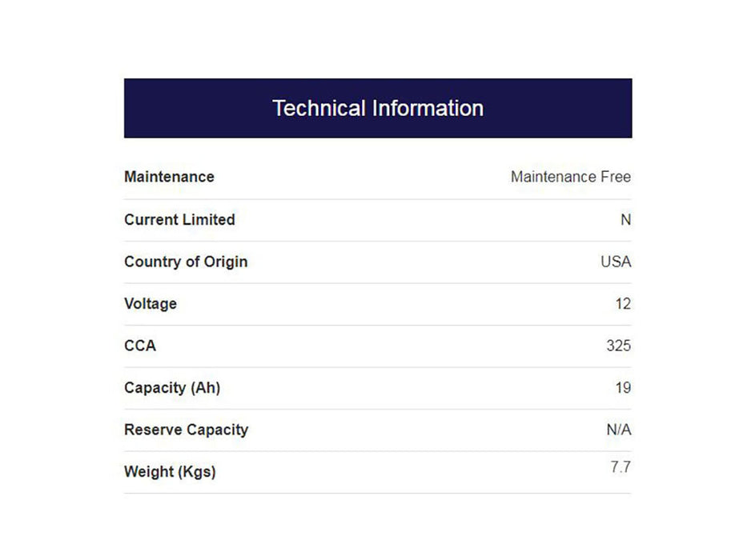Click the N value for Current Limited
747x560 pixels.
click(x=625, y=219)
